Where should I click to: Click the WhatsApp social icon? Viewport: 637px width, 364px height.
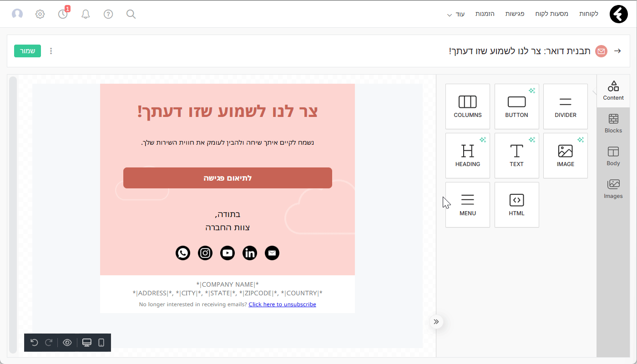pos(183,253)
